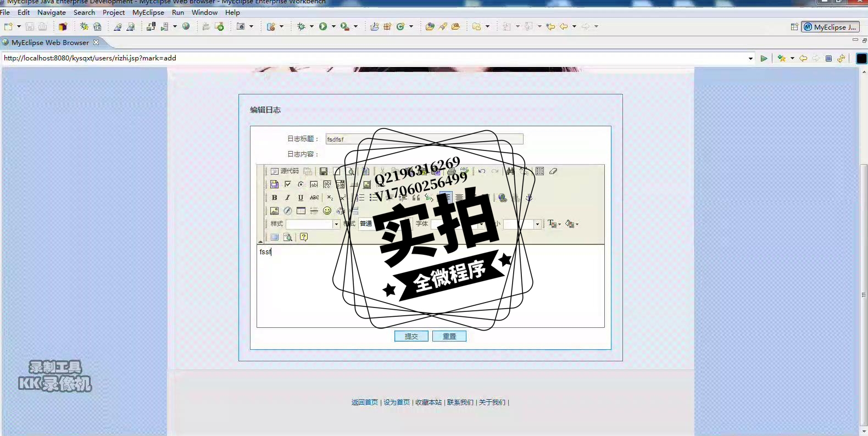Insert a smiley emoticon
Screen dimensions: 868x436
pos(327,211)
